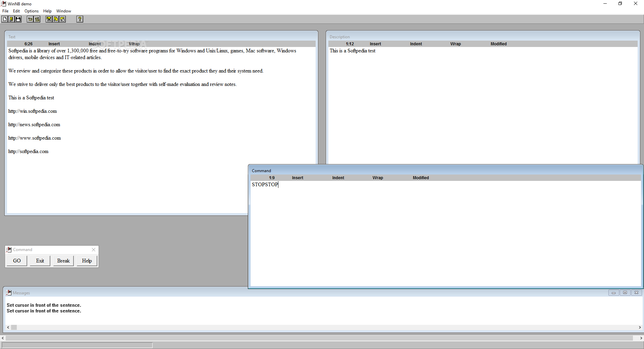Open the Options menu
644x349 pixels.
(32, 11)
